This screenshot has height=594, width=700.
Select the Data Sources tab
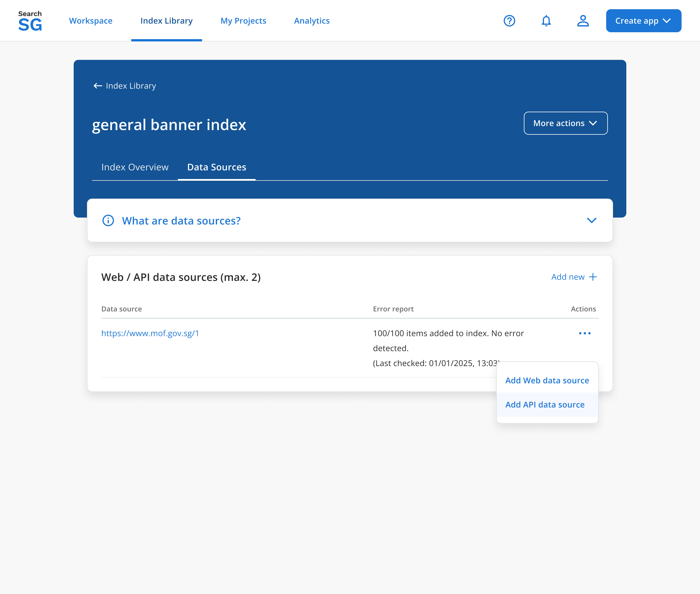[x=216, y=167]
